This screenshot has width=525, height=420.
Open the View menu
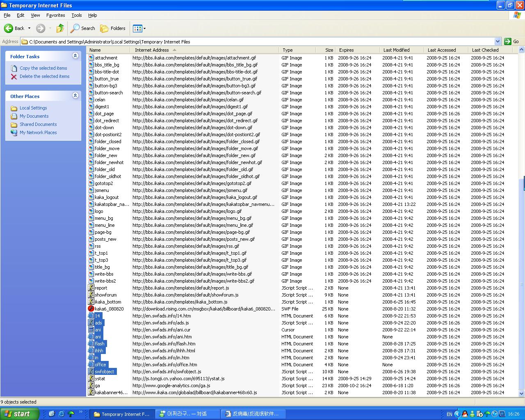point(35,15)
